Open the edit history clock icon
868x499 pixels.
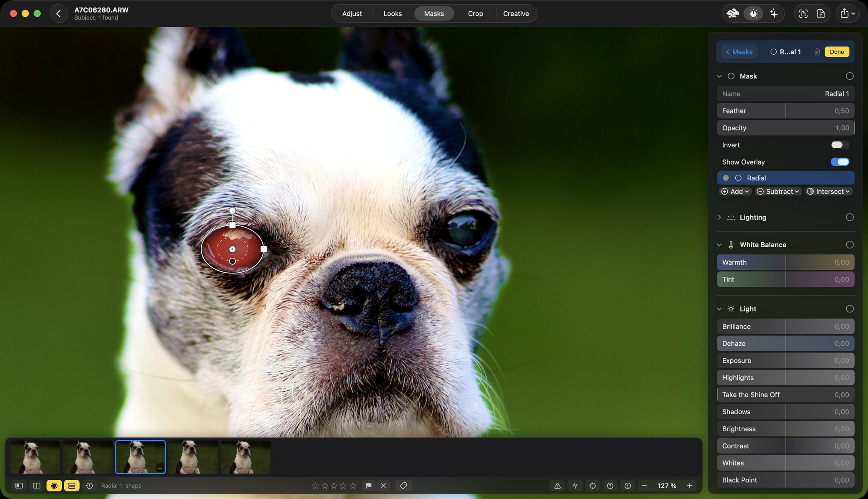[x=89, y=486]
